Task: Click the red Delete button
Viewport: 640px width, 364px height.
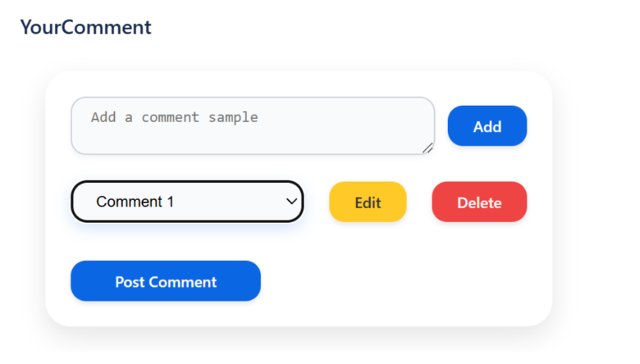Action: 479,202
